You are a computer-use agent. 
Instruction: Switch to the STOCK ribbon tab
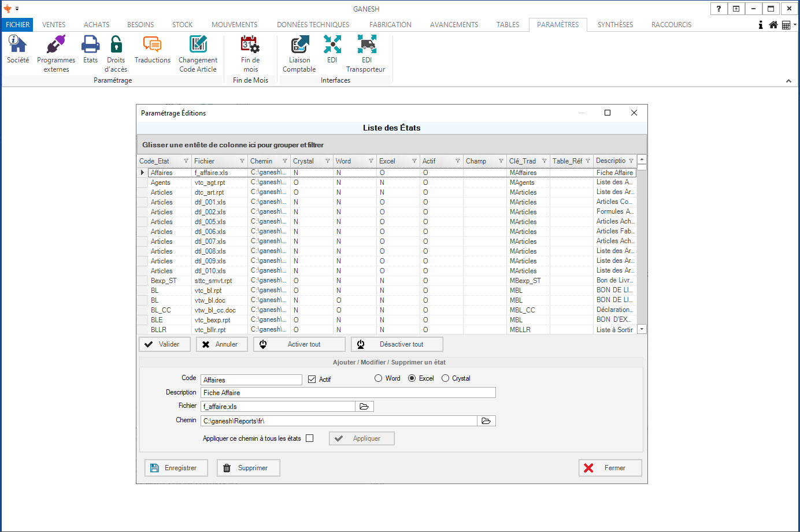click(182, 25)
